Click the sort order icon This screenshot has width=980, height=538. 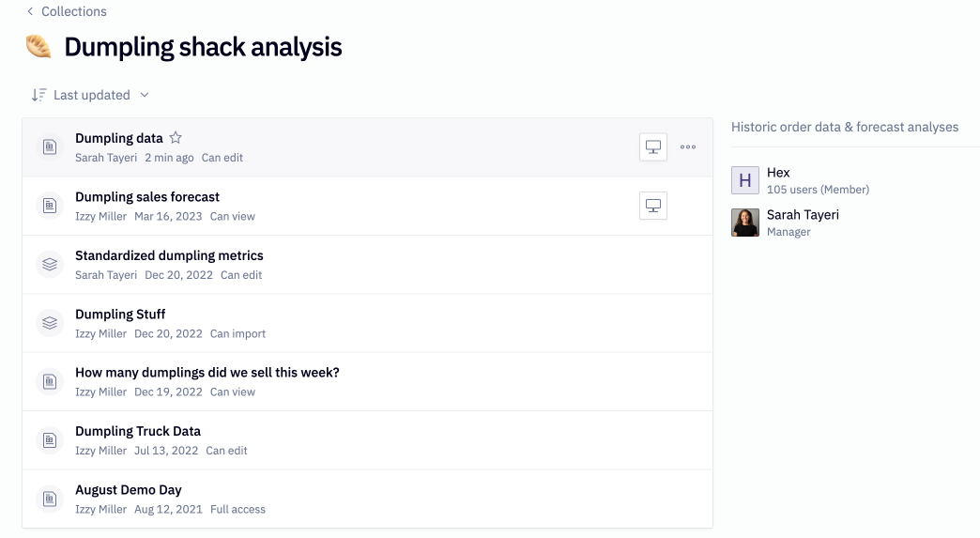[38, 95]
